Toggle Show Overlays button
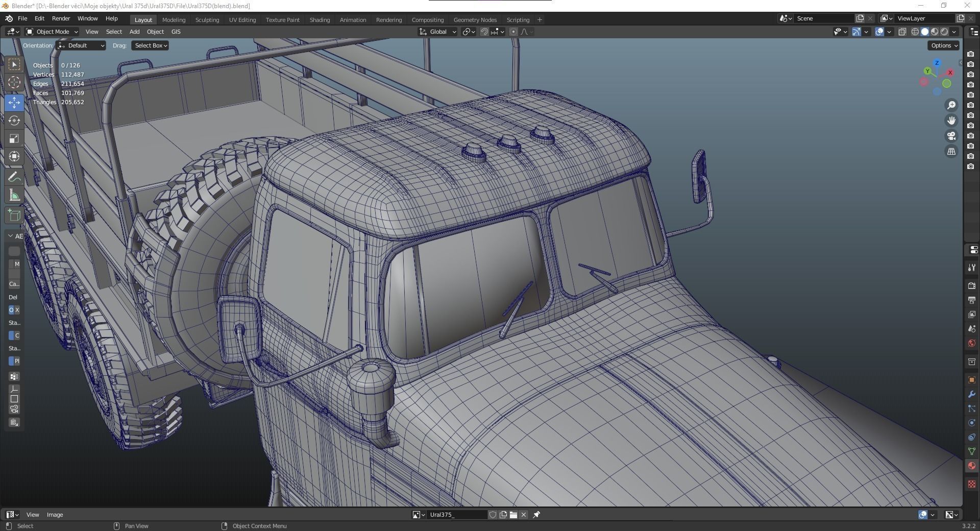 [879, 32]
